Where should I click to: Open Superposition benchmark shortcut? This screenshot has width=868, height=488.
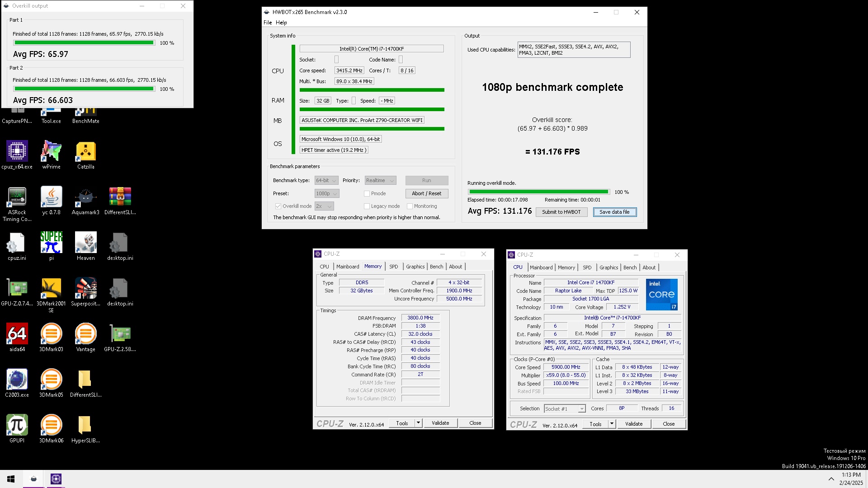(x=85, y=292)
